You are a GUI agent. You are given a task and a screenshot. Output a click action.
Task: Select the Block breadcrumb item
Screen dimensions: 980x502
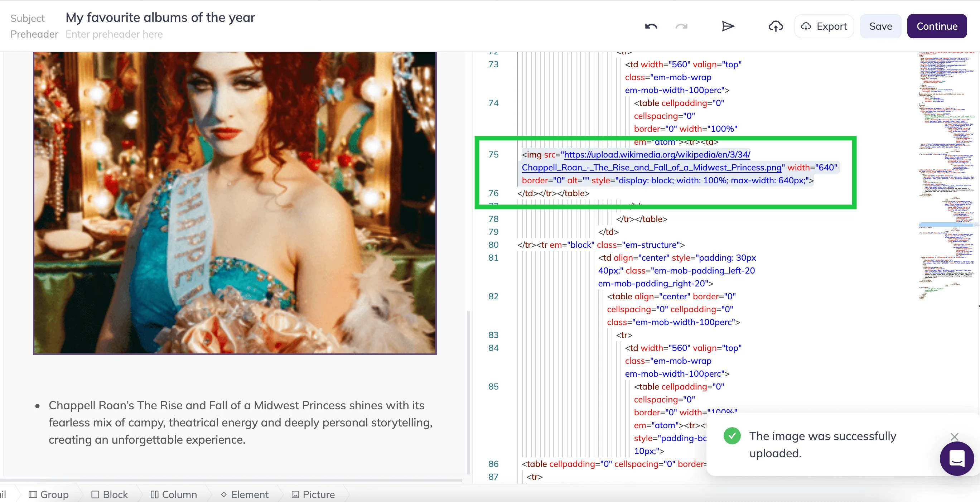110,494
